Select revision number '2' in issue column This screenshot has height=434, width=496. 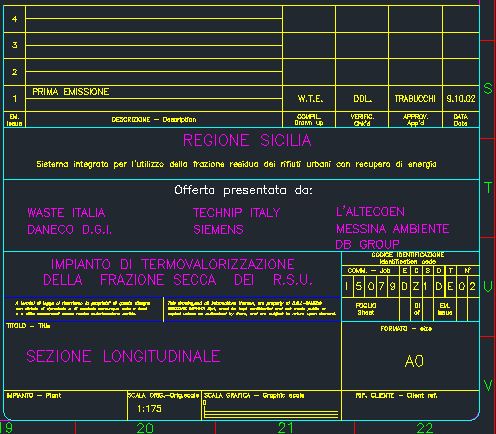[x=15, y=72]
